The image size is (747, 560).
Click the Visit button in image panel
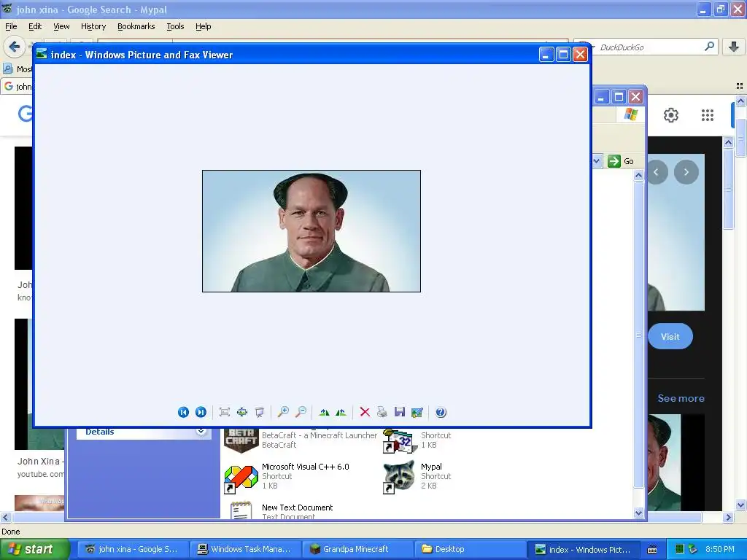click(x=670, y=336)
